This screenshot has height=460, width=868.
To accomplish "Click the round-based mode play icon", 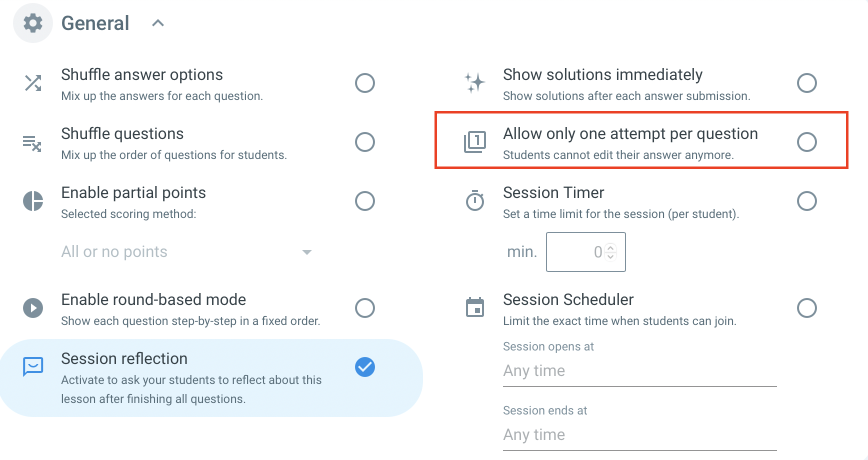I will pos(32,308).
